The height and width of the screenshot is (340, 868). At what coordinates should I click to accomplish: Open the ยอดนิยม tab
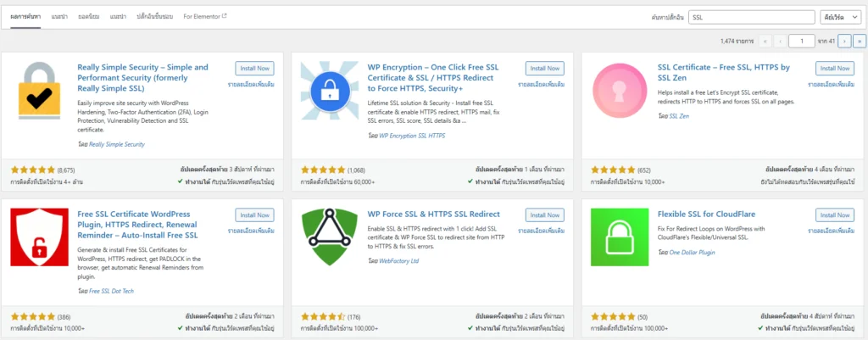(x=88, y=17)
